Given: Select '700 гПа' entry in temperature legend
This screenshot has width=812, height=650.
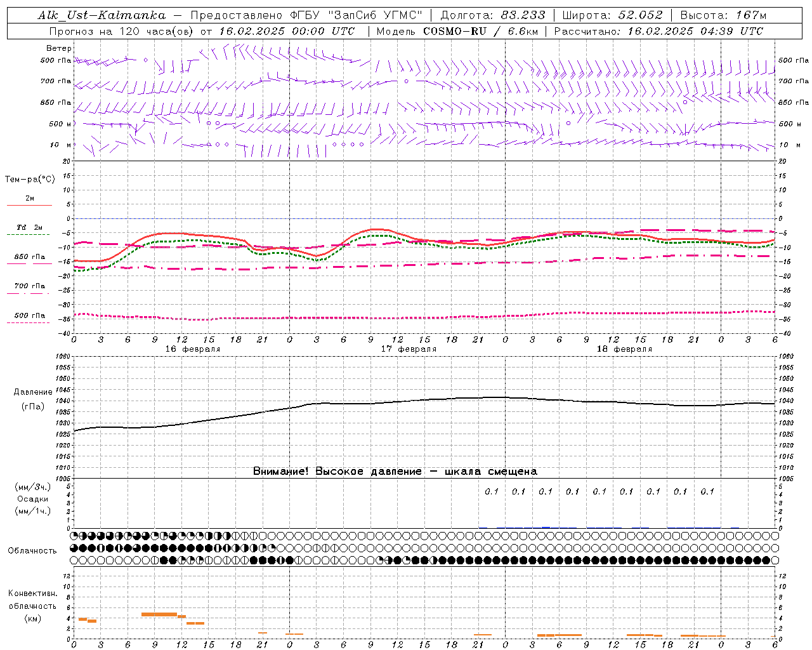Looking at the screenshot, I should [x=30, y=286].
